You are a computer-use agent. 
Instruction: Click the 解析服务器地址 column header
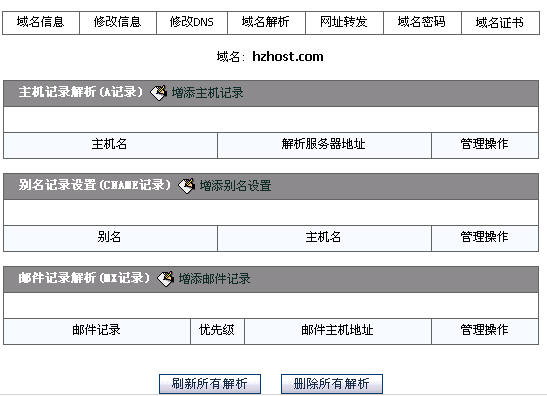324,145
